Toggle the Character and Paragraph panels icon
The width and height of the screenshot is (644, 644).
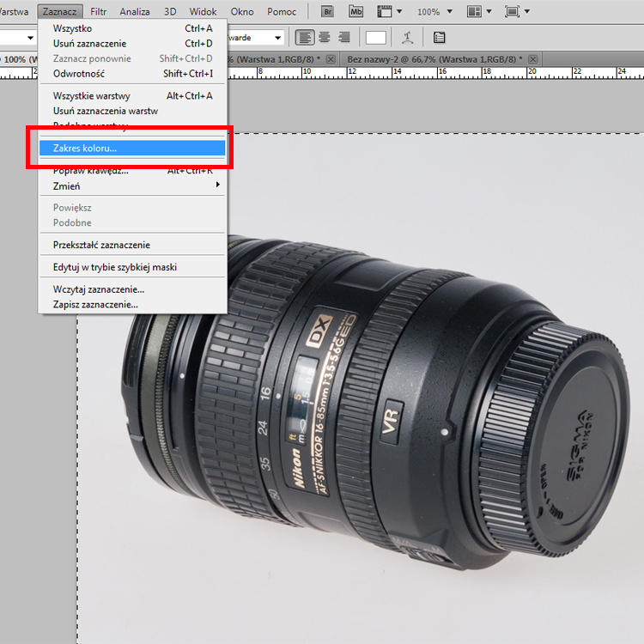pos(439,38)
